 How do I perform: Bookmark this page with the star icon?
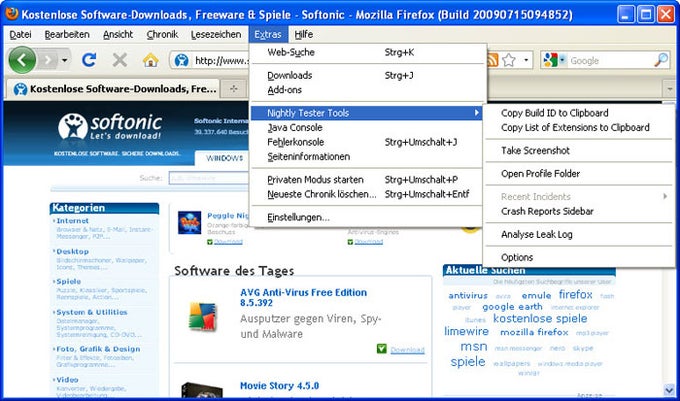point(509,60)
